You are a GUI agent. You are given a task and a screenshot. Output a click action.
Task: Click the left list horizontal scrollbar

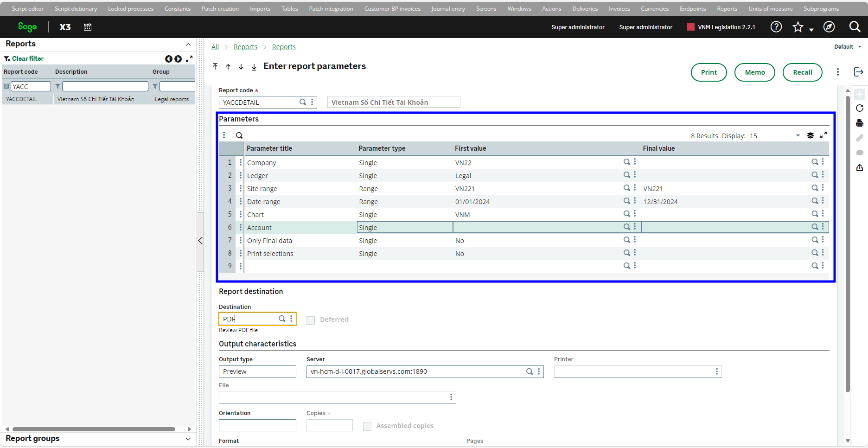[x=94, y=429]
